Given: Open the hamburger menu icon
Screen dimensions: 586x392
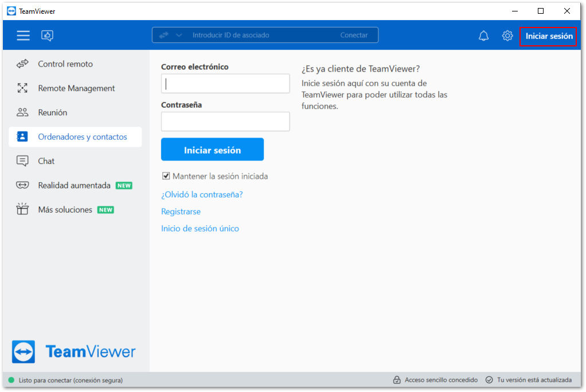Looking at the screenshot, I should [23, 36].
